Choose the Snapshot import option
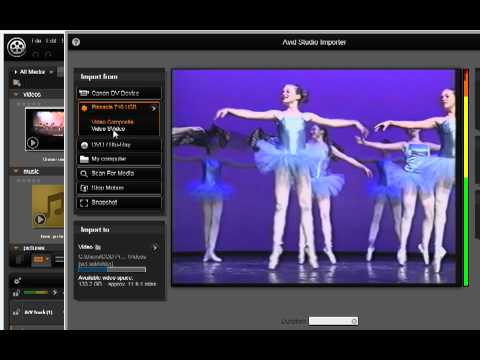480x360 pixels. point(119,202)
